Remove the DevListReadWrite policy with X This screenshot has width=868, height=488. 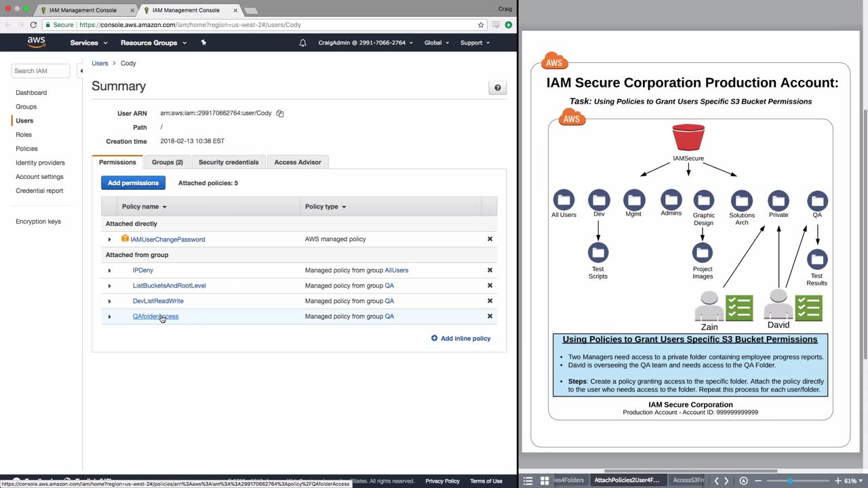[490, 301]
